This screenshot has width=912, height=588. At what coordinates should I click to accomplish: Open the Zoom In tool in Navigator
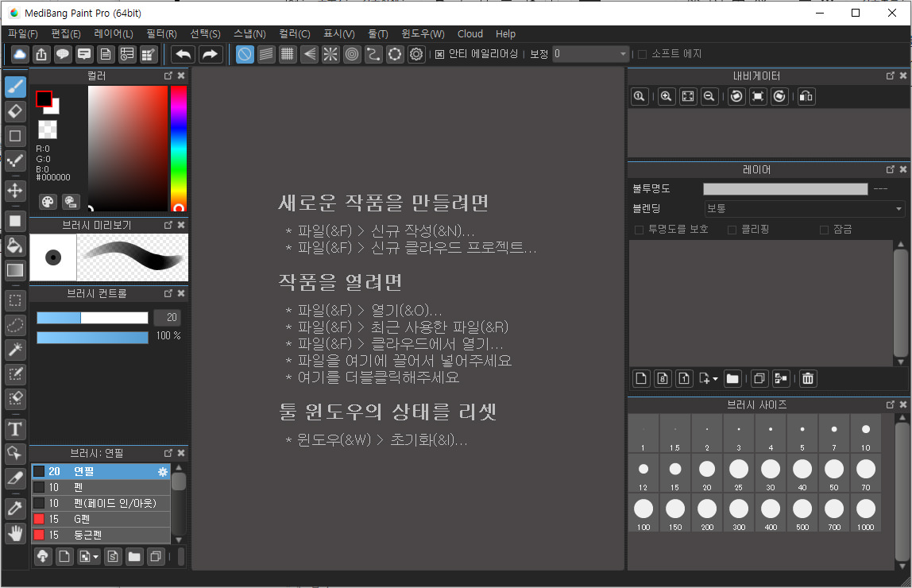click(x=667, y=96)
